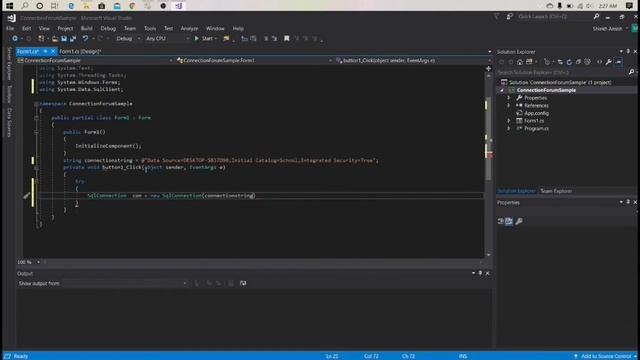640x360 pixels.
Task: Open the Project menu
Action: 65,29
